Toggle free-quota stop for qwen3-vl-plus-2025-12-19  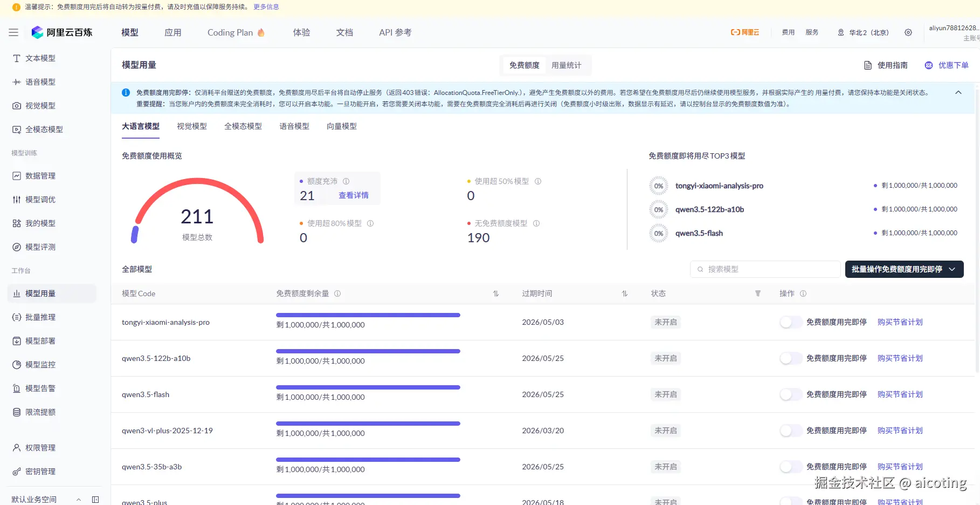coord(791,431)
